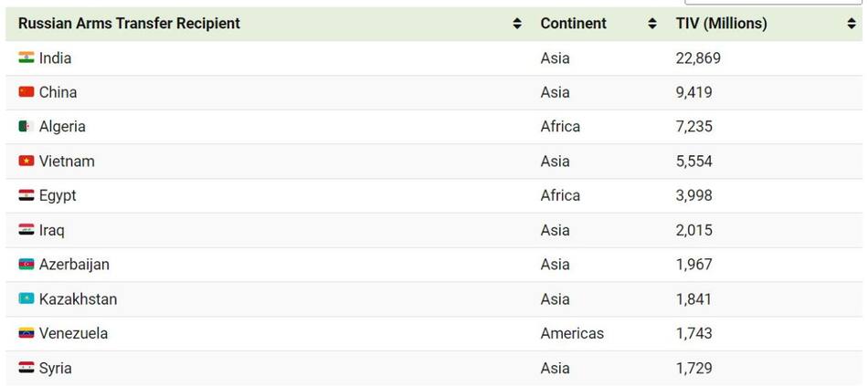Select the Venezuela country name
This screenshot has height=386, width=868.
tap(73, 333)
